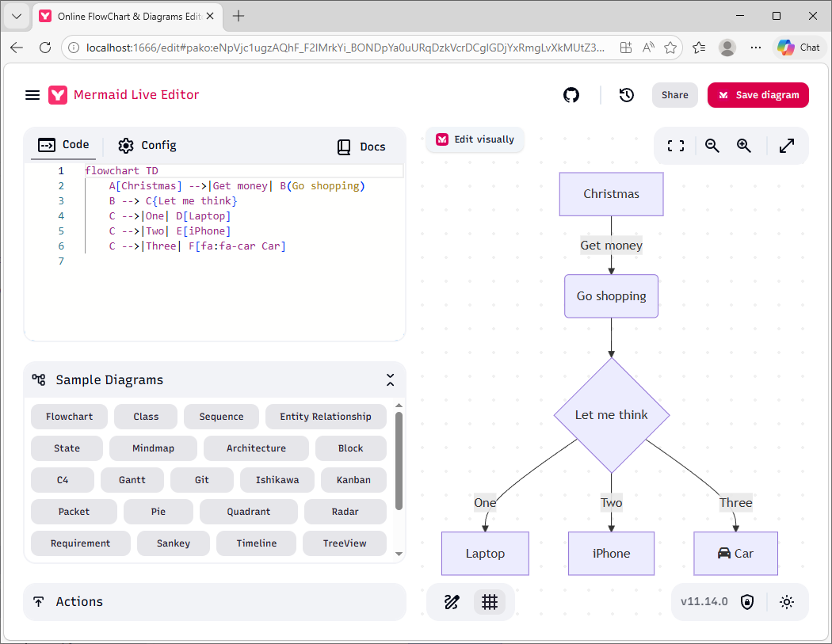Load the Packet sample diagram
The width and height of the screenshot is (832, 644).
pyautogui.click(x=74, y=512)
